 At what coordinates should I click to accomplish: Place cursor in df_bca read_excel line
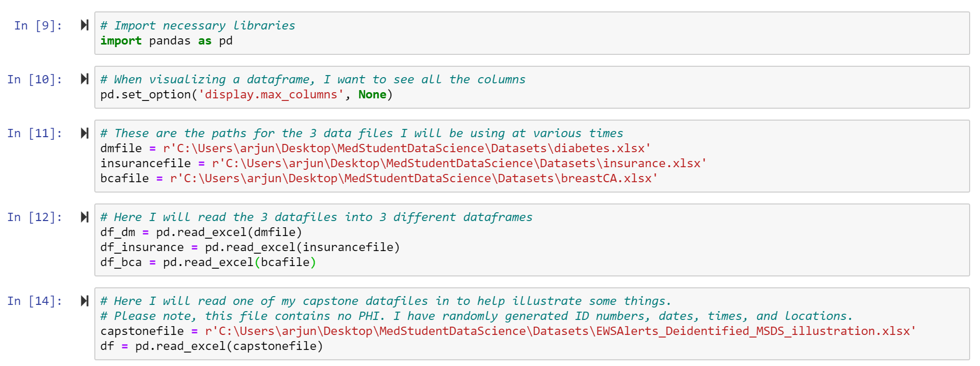point(208,262)
